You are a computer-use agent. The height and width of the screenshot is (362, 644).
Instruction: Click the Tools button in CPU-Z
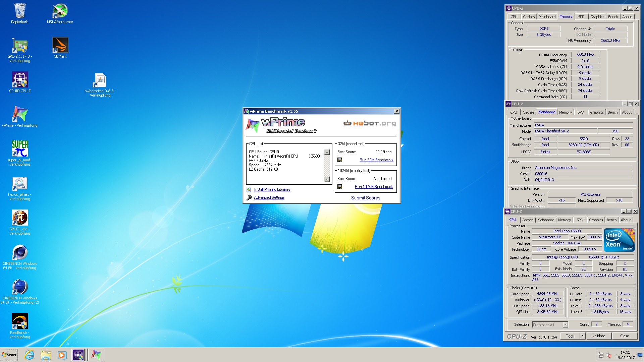coord(570,336)
